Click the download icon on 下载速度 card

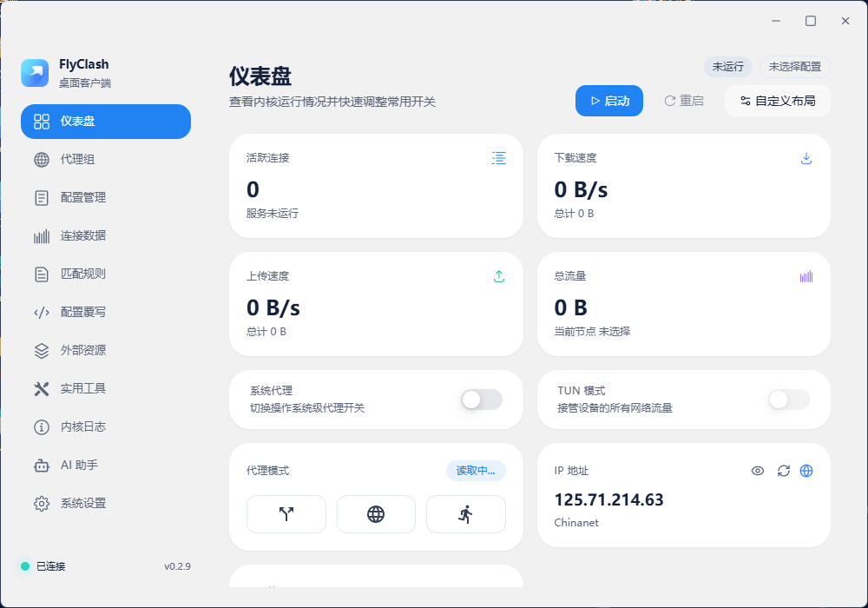pos(806,158)
